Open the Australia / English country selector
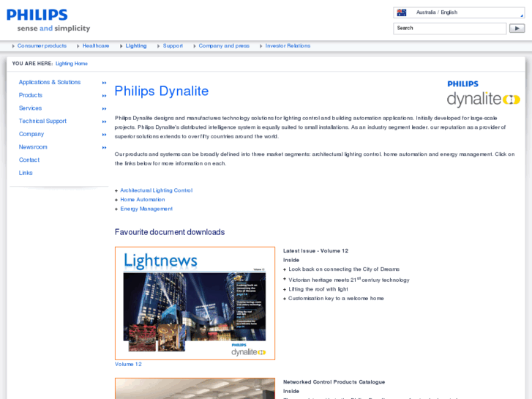Image resolution: width=532 pixels, height=399 pixels. [459, 12]
